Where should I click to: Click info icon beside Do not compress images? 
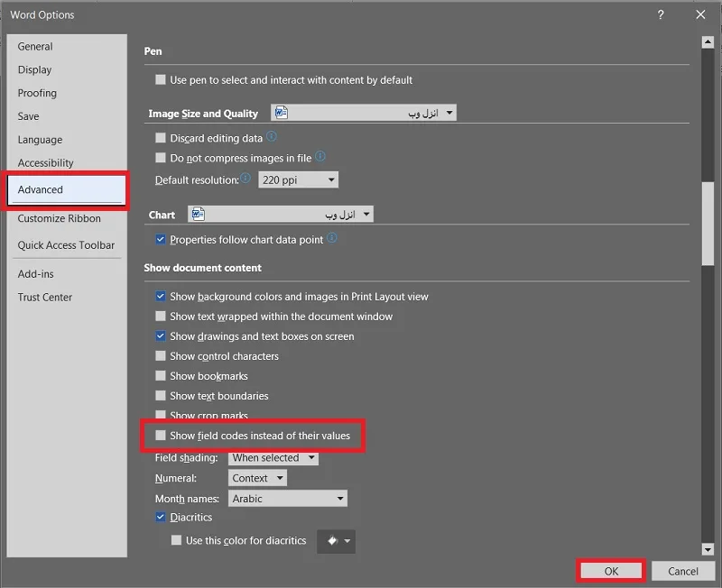click(x=320, y=156)
